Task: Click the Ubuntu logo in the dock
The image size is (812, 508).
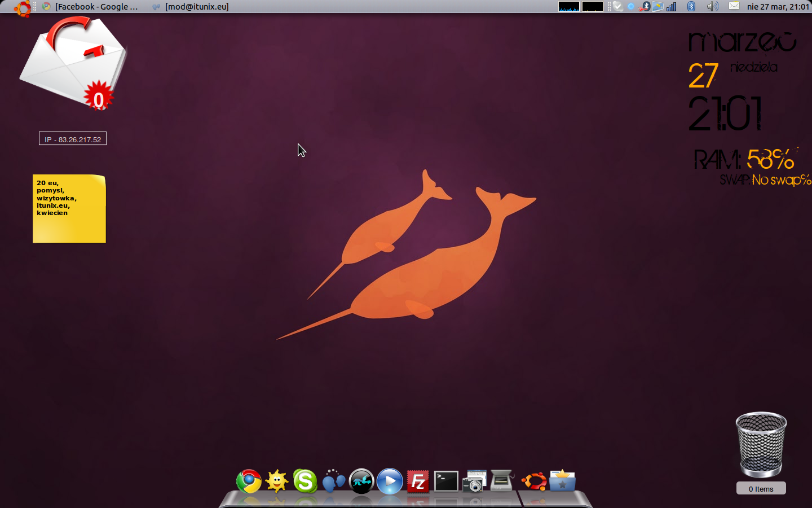Action: [x=533, y=481]
